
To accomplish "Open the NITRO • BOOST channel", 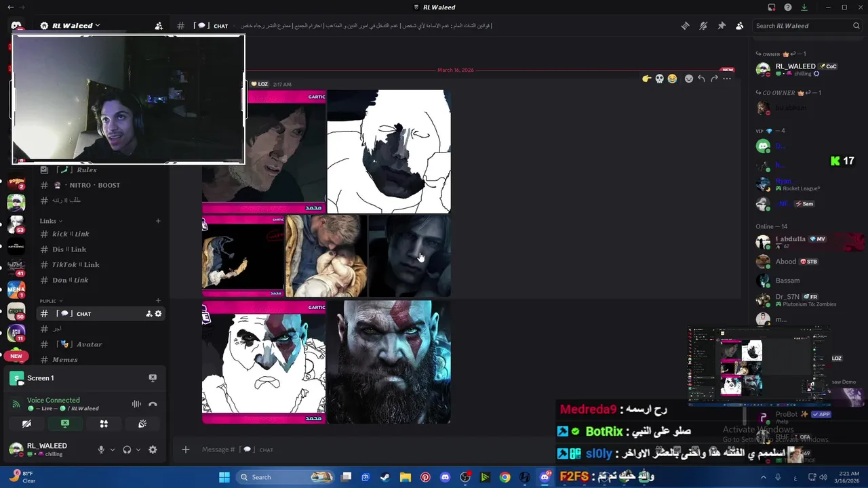I will [x=102, y=185].
